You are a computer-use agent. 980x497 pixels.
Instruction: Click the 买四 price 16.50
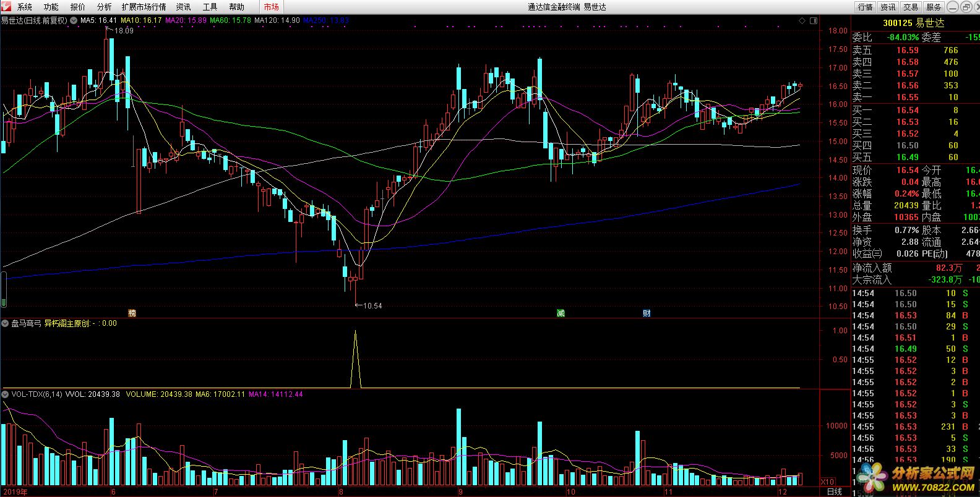(x=907, y=145)
